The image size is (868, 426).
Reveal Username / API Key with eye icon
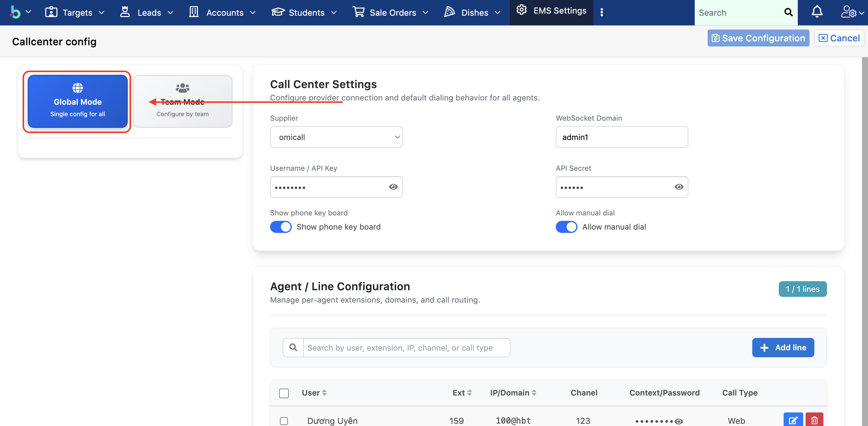(x=393, y=187)
